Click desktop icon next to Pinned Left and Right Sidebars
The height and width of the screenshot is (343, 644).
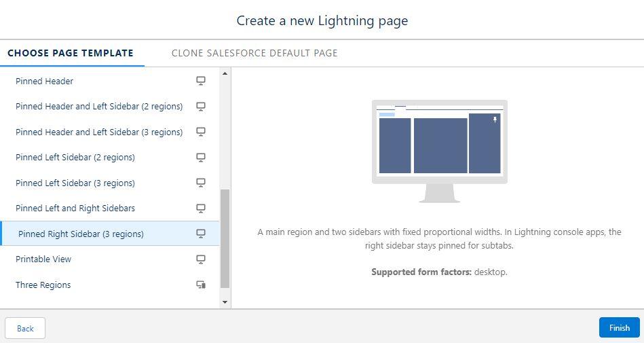coord(201,209)
